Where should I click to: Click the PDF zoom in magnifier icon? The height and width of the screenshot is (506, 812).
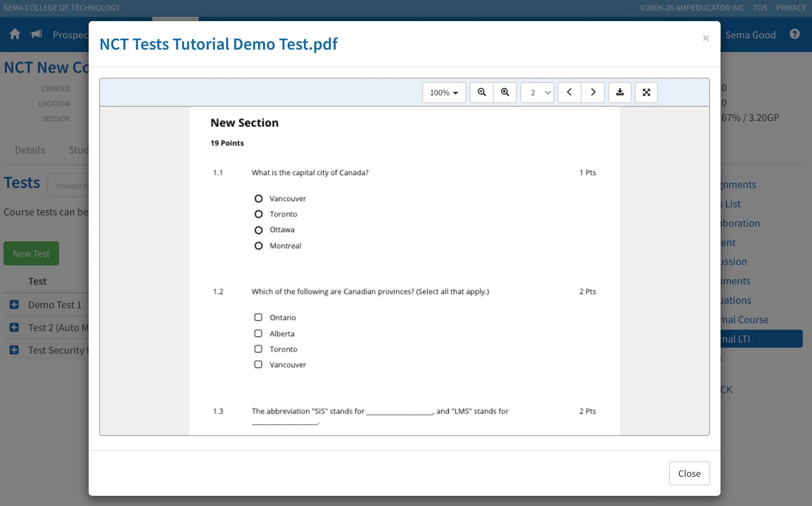pyautogui.click(x=505, y=92)
